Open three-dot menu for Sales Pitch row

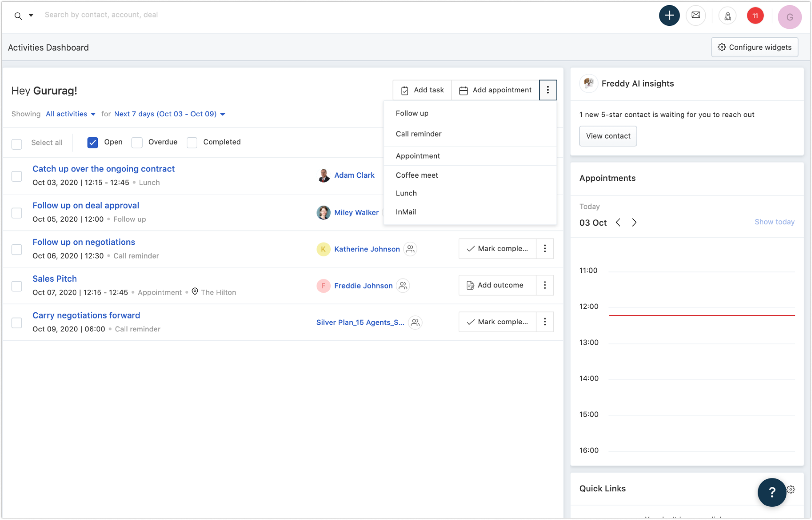pos(544,285)
